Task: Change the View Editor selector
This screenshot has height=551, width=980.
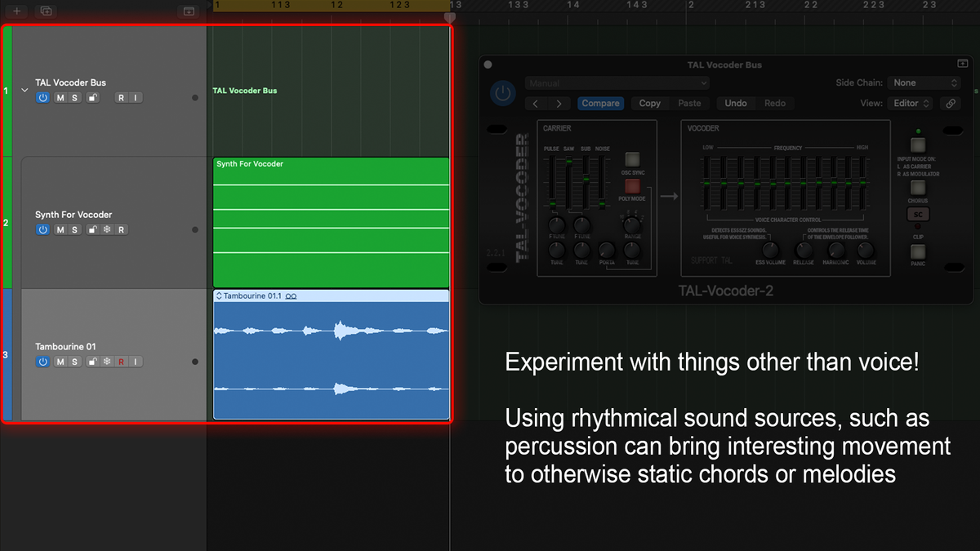Action: click(910, 104)
